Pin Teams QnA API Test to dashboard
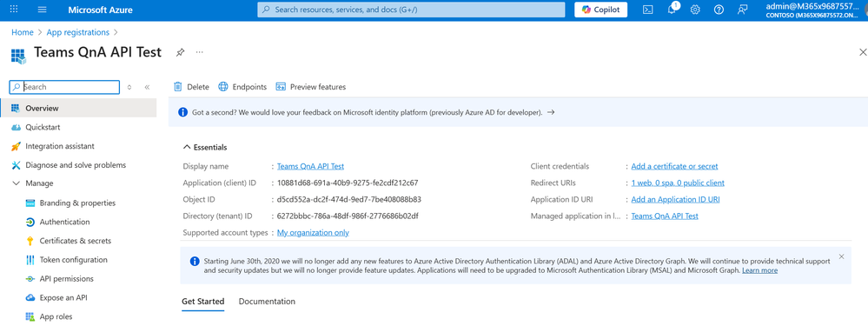The height and width of the screenshot is (326, 868). 180,52
